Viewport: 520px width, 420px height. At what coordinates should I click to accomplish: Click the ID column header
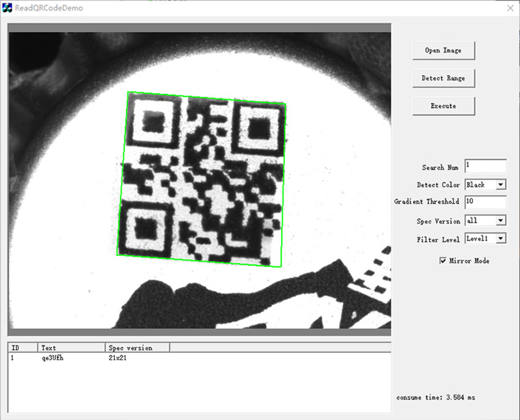[22, 347]
